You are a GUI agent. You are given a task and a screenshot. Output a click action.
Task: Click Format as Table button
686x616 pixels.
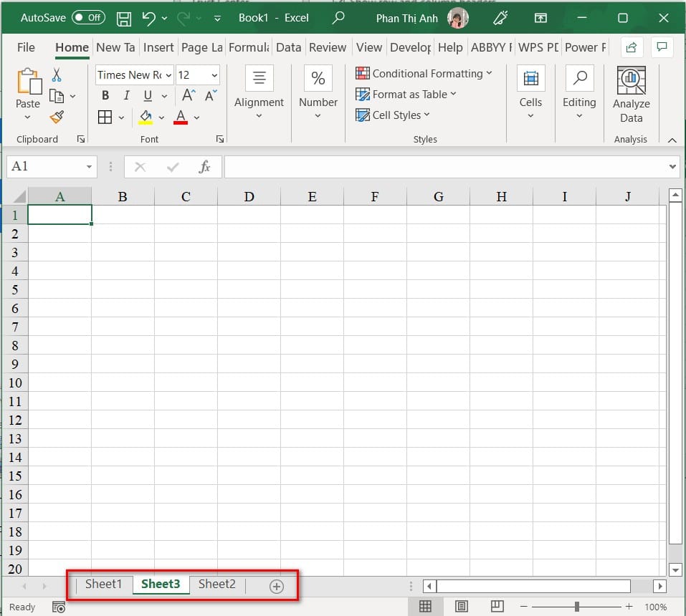tap(406, 94)
